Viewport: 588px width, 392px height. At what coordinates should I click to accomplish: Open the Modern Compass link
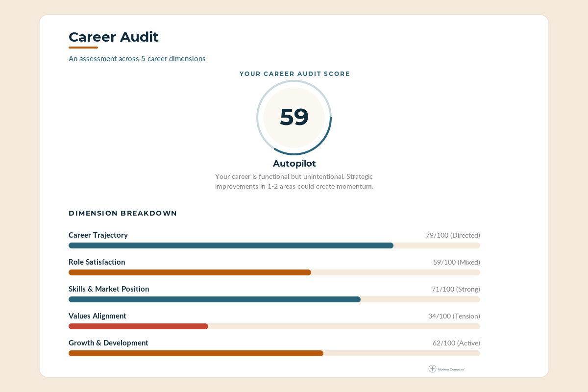coord(447,369)
